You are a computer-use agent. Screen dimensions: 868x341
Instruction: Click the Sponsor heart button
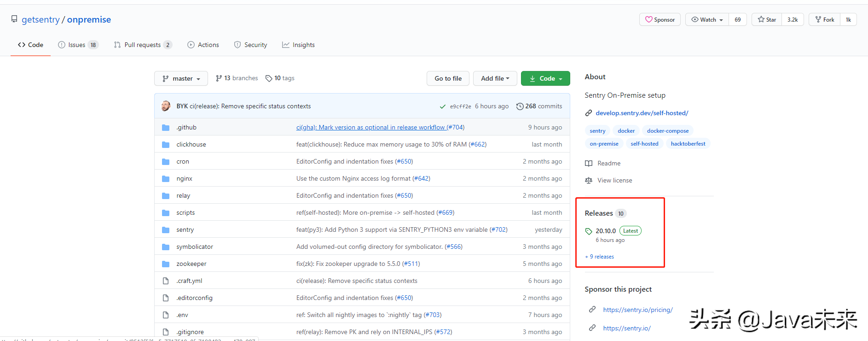point(660,19)
